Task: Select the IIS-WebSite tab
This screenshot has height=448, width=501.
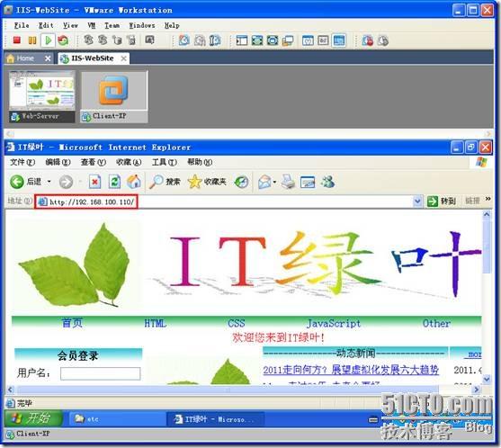Action: click(x=93, y=58)
